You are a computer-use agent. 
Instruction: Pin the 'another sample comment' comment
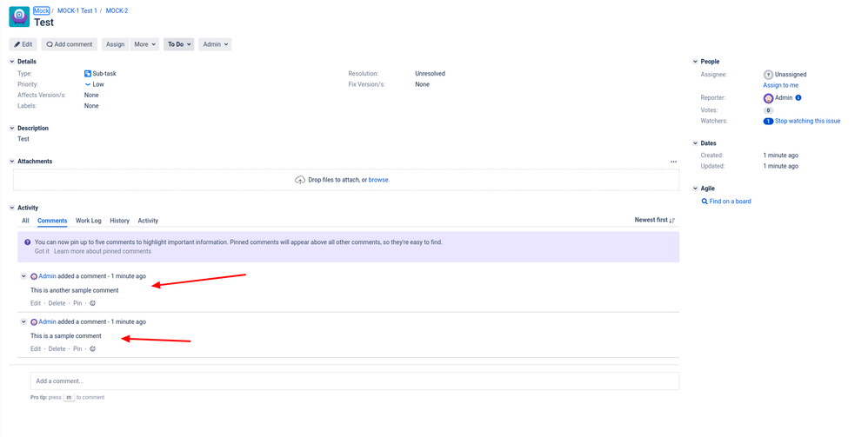77,303
